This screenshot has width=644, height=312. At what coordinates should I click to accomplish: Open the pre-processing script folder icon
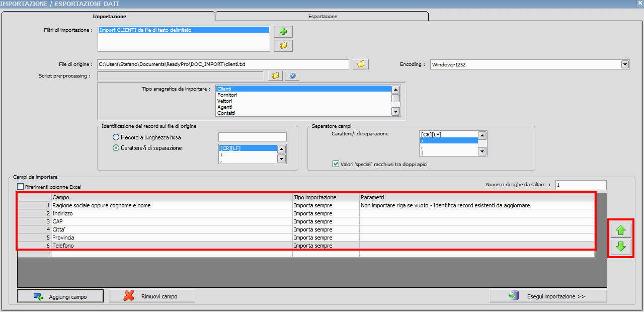pyautogui.click(x=275, y=76)
